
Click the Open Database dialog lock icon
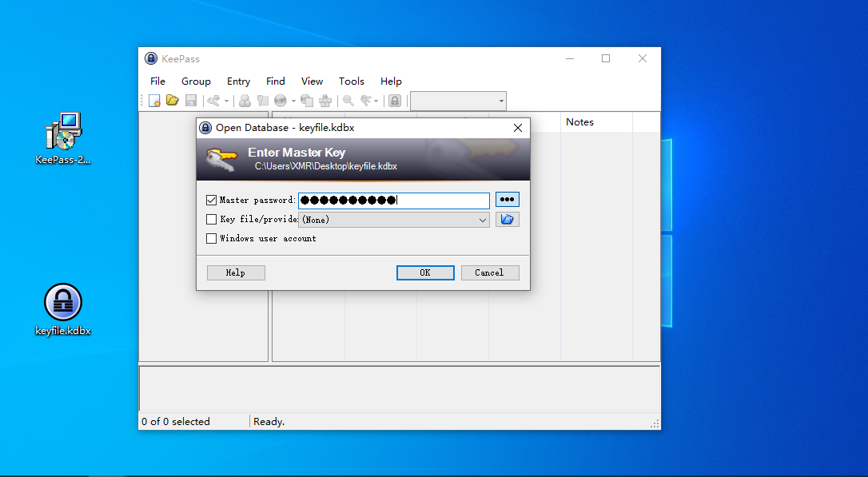[205, 128]
